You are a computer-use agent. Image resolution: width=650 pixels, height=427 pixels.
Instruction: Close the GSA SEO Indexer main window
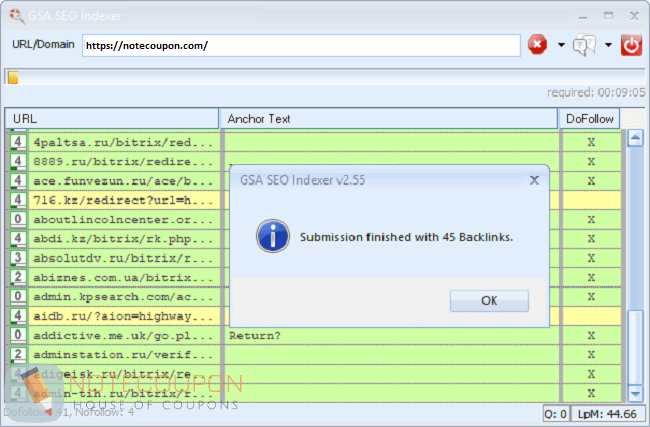(634, 16)
